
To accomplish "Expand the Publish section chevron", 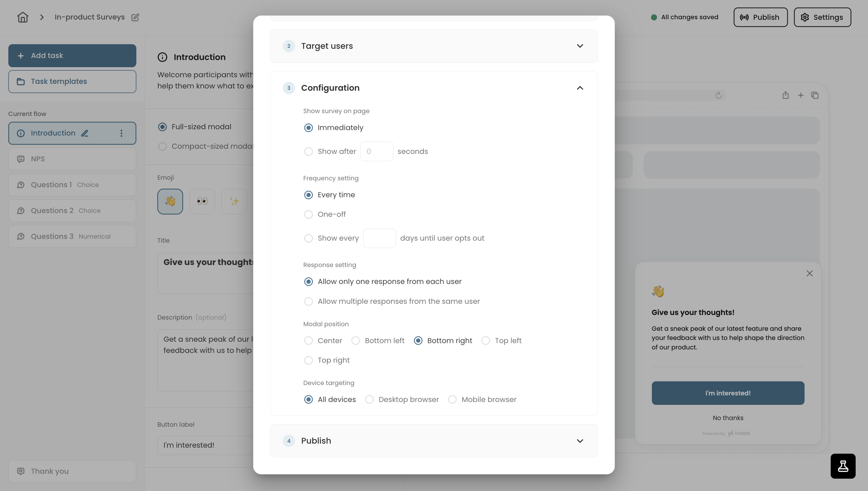I will [x=580, y=441].
